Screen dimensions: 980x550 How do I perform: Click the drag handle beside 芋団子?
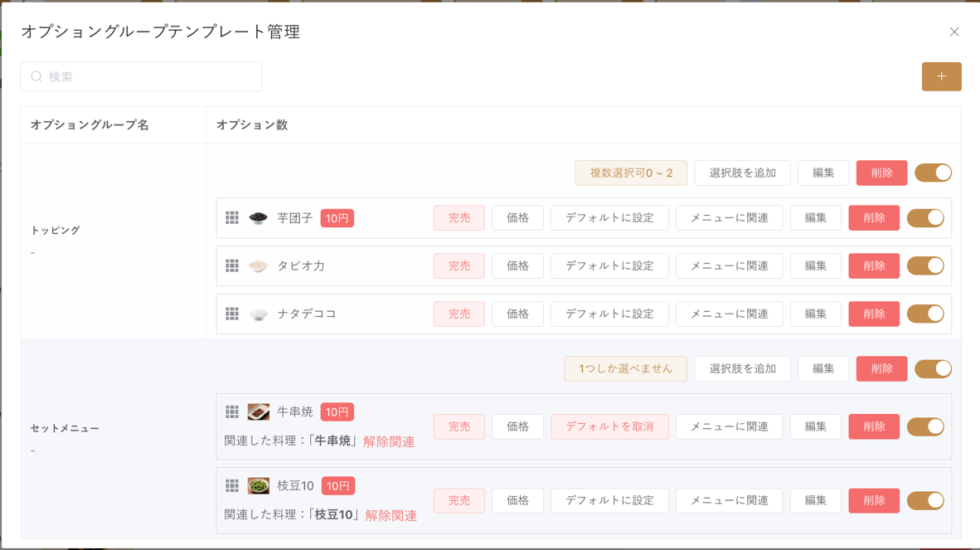coord(232,217)
